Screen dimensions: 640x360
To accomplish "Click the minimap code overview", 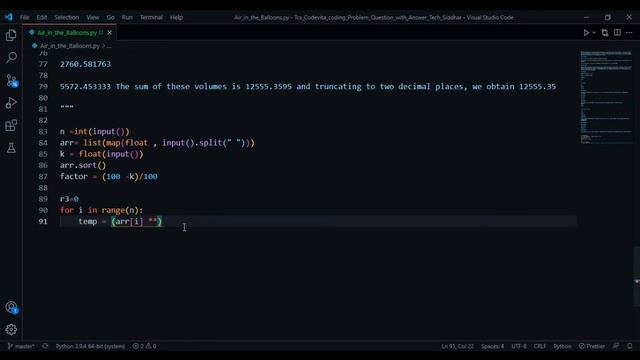I will [606, 97].
